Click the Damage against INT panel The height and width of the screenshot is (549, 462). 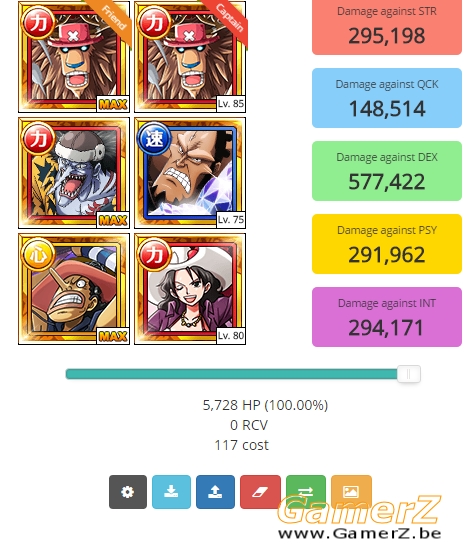387,317
